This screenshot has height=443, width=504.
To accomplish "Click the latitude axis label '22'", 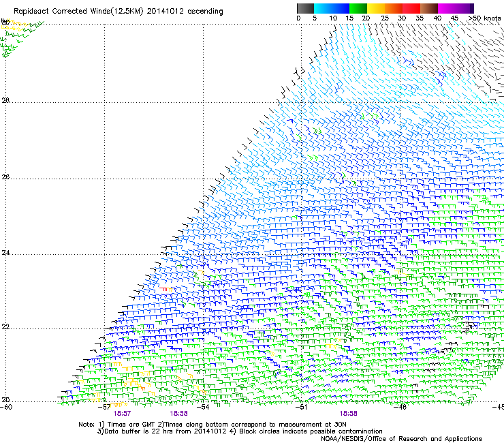I will 5,326.
